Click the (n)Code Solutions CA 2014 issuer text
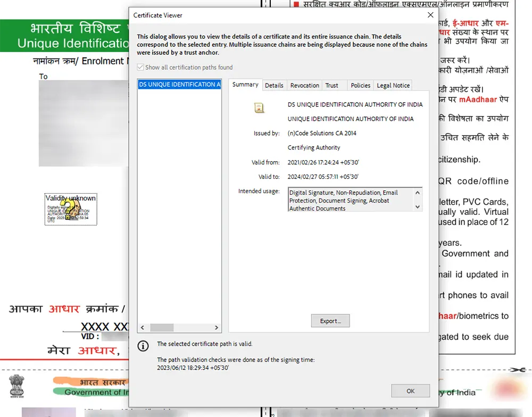Screen dimensions: 532x417 click(x=322, y=134)
